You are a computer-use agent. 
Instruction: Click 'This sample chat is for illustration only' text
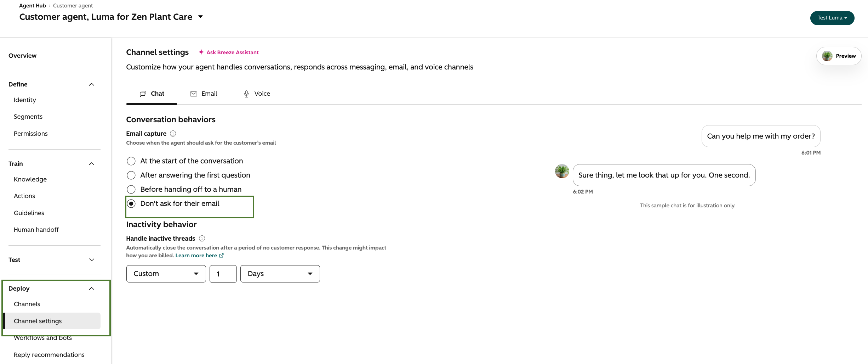point(688,206)
